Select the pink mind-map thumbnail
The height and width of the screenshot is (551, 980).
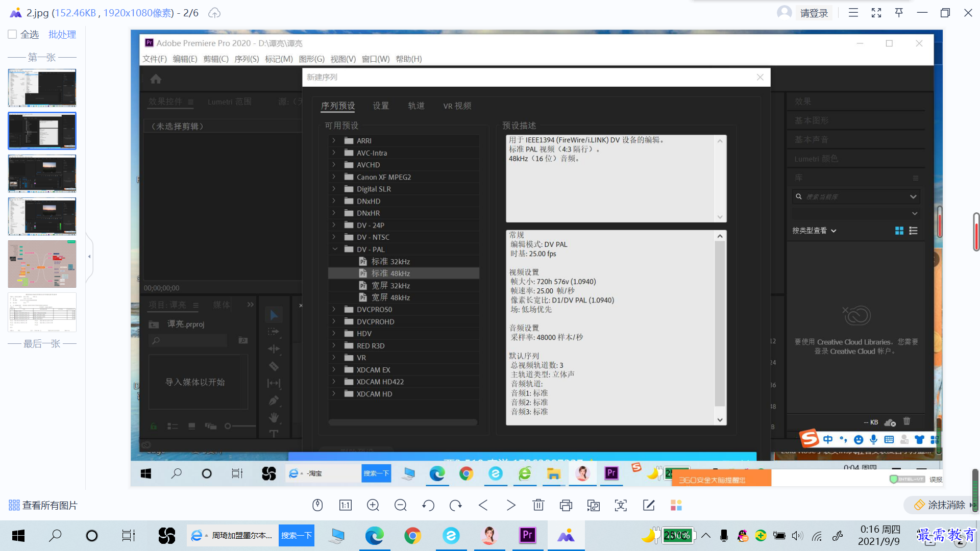[42, 264]
